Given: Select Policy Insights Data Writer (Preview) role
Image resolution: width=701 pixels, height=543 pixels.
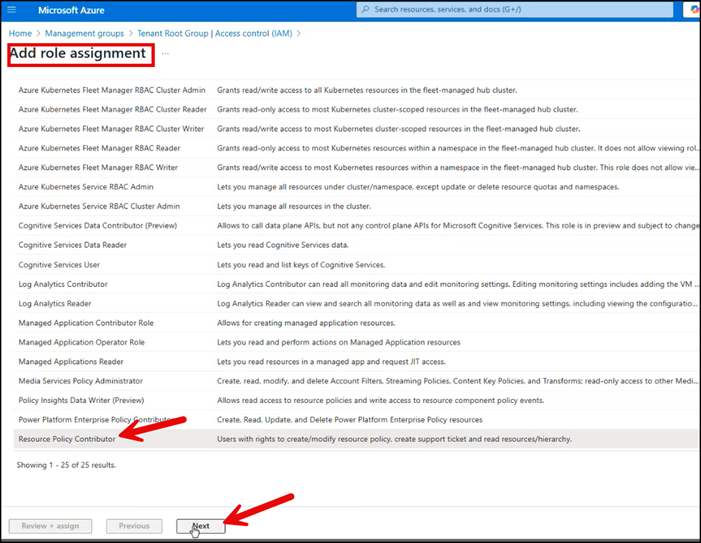Looking at the screenshot, I should 81,400.
